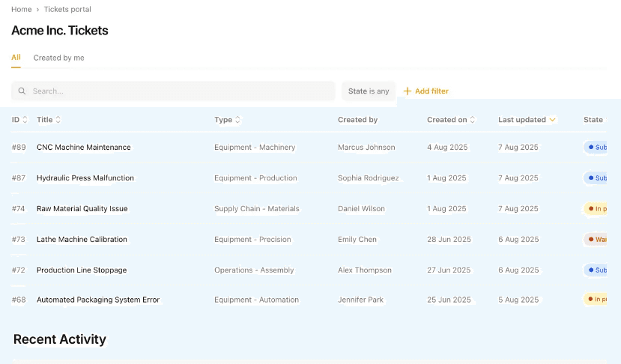Sort tickets by the ID column arrows
This screenshot has width=621, height=364.
[x=25, y=120]
